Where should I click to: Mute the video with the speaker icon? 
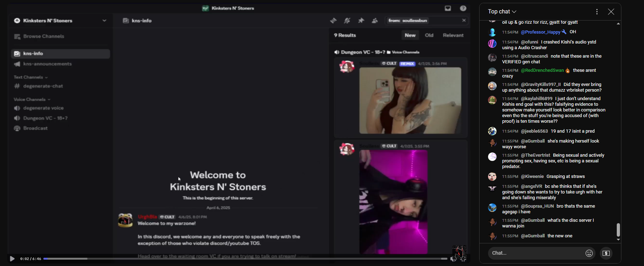(x=453, y=259)
